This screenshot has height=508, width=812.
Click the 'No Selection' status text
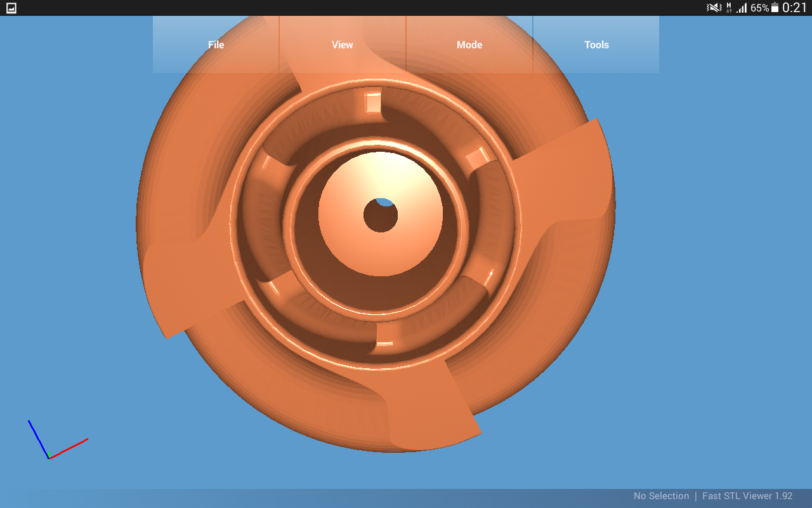pyautogui.click(x=661, y=496)
